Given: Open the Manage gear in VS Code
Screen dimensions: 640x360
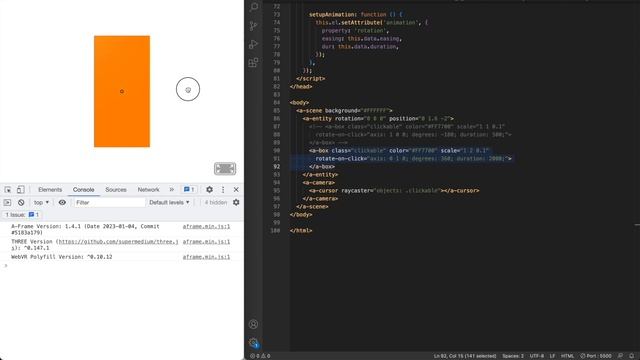Looking at the screenshot, I should [x=253, y=342].
